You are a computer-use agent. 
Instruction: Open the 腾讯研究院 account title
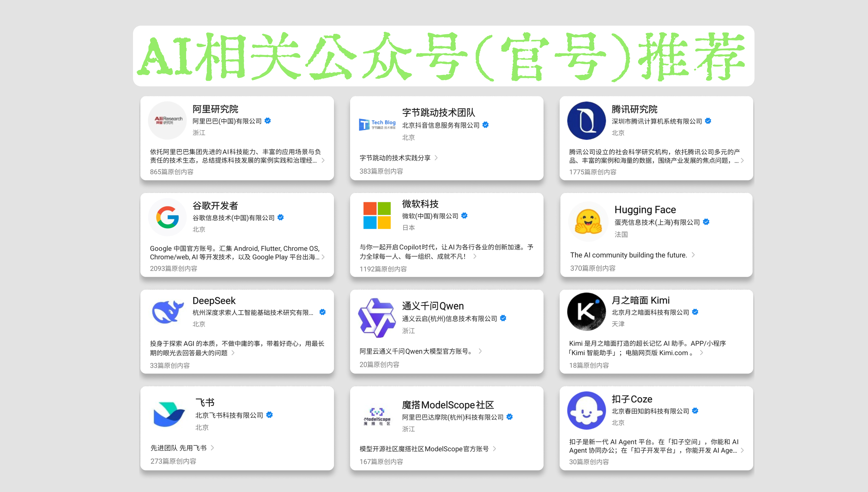tap(635, 109)
